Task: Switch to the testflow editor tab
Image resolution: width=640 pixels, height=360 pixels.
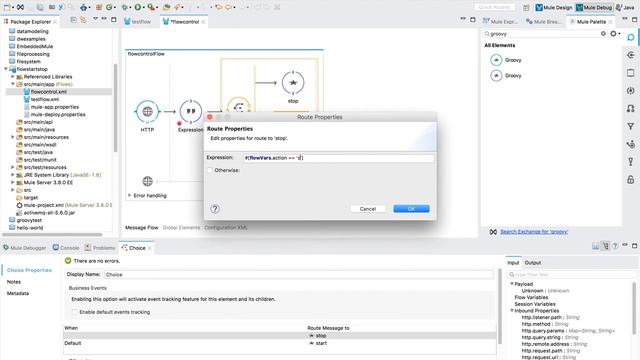Action: coord(138,22)
